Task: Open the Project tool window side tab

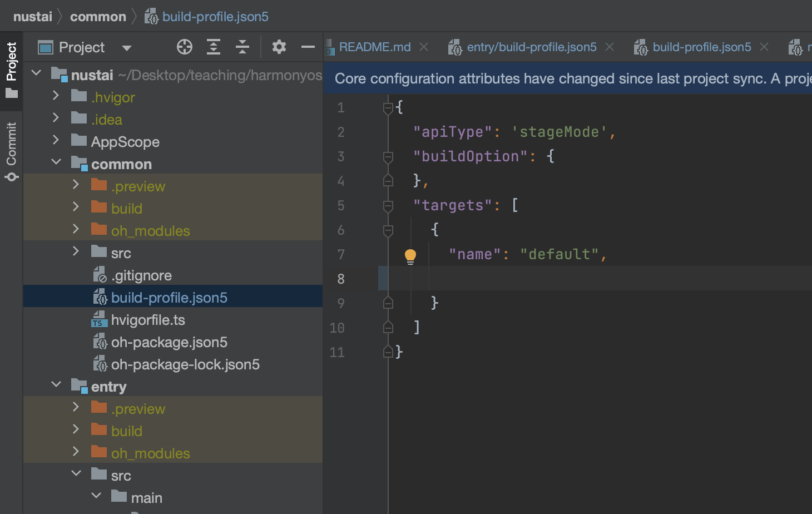Action: (x=11, y=70)
